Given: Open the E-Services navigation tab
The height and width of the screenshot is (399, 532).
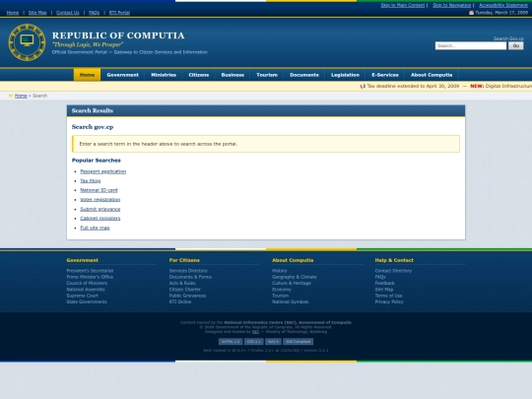Looking at the screenshot, I should tap(385, 75).
